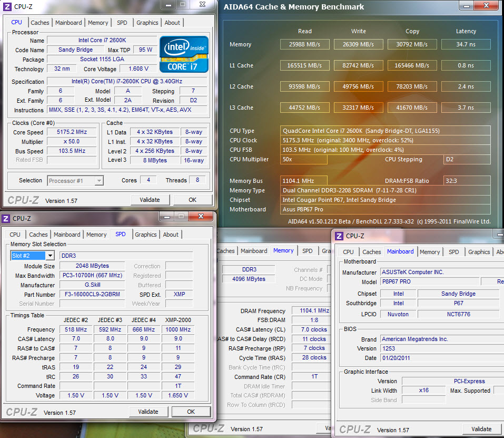Click OK in the SPD CPU-Z window

191,412
